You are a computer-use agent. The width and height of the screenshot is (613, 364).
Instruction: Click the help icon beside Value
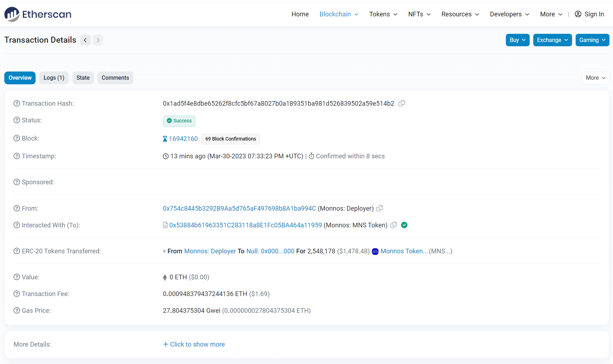point(17,277)
